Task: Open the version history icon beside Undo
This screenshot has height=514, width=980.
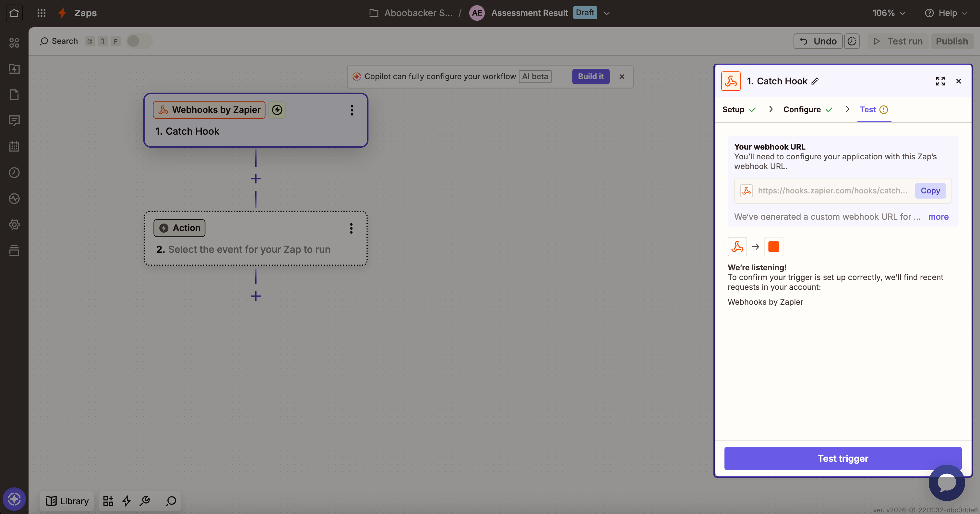Action: tap(852, 41)
